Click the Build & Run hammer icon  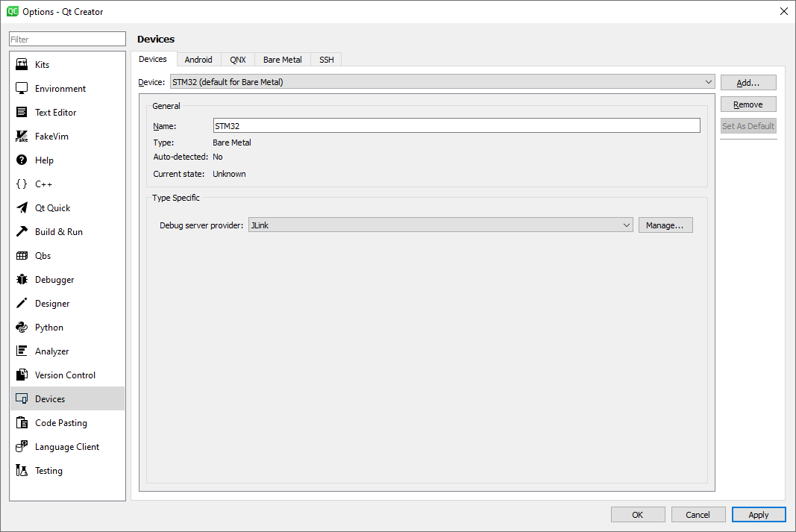[22, 232]
